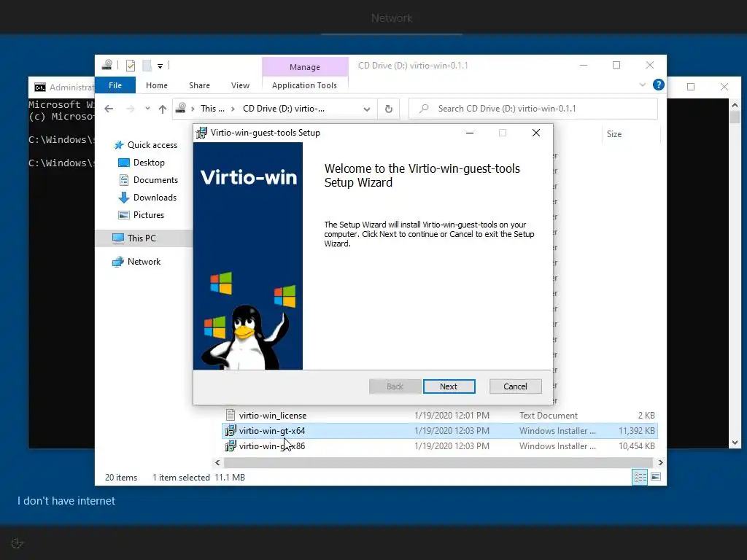747x560 pixels.
Task: Click the virtio-win_license text document icon
Action: [230, 415]
